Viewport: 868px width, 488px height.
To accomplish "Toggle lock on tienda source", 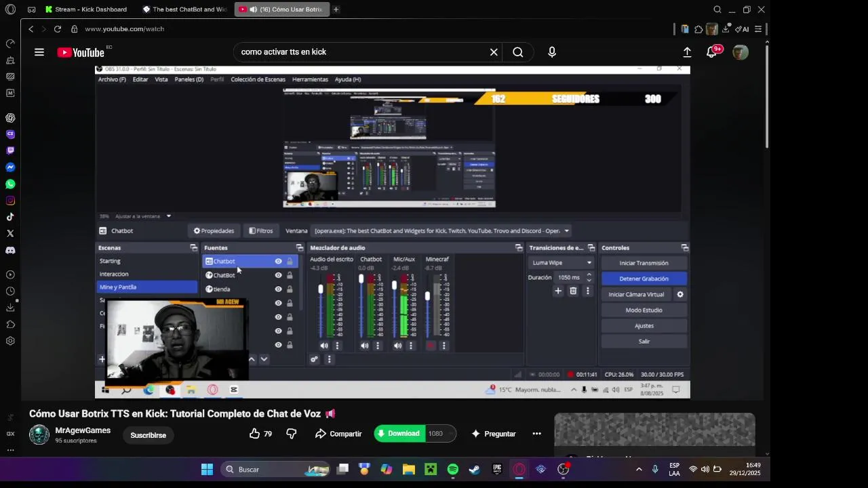I will (290, 289).
